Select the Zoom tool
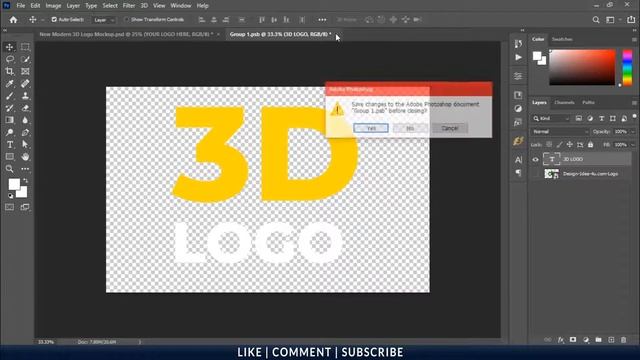The width and height of the screenshot is (640, 360). pos(9,169)
